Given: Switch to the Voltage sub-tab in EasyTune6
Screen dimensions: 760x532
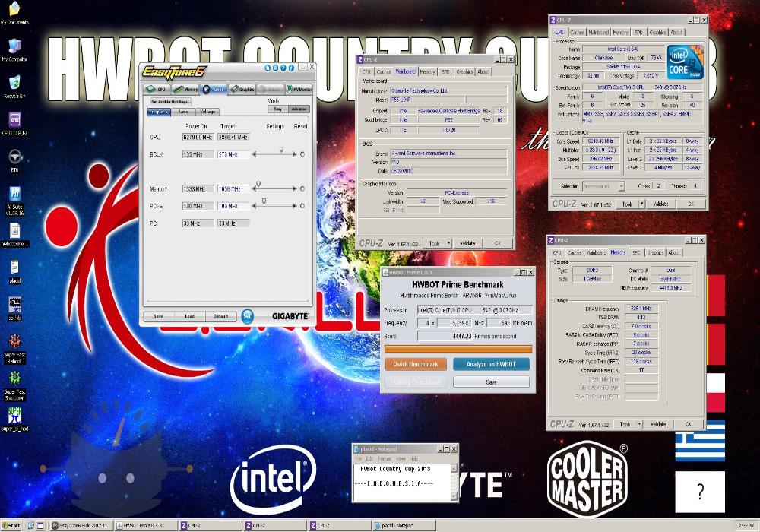Looking at the screenshot, I should click(x=207, y=112).
